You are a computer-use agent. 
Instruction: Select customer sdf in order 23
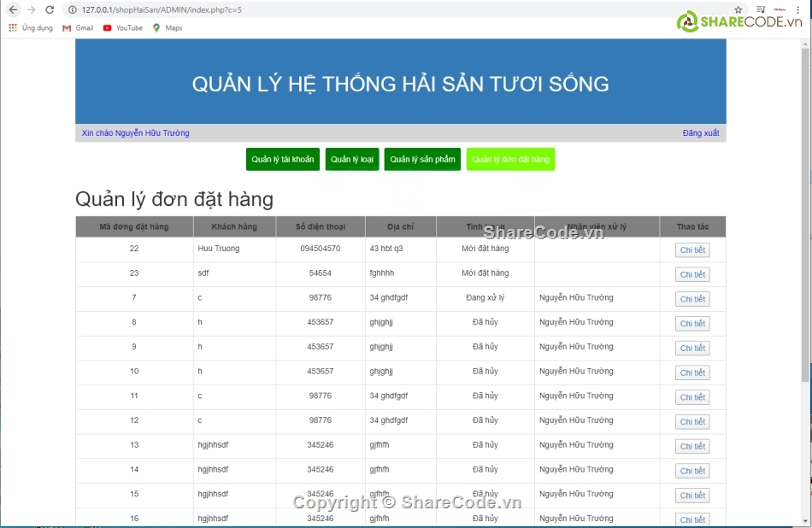pyautogui.click(x=203, y=273)
